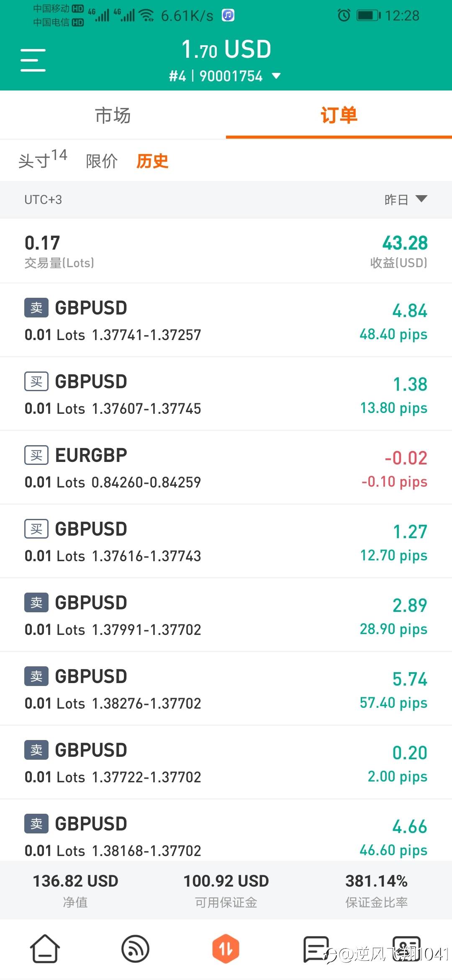Tap the 136.82 USD equity summary
Screen dimensions: 452x980
[75, 890]
